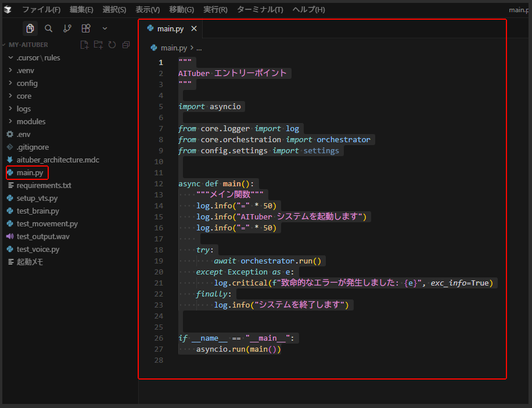The image size is (532, 408).
Task: Close the main.py editor tab
Action: [x=194, y=28]
